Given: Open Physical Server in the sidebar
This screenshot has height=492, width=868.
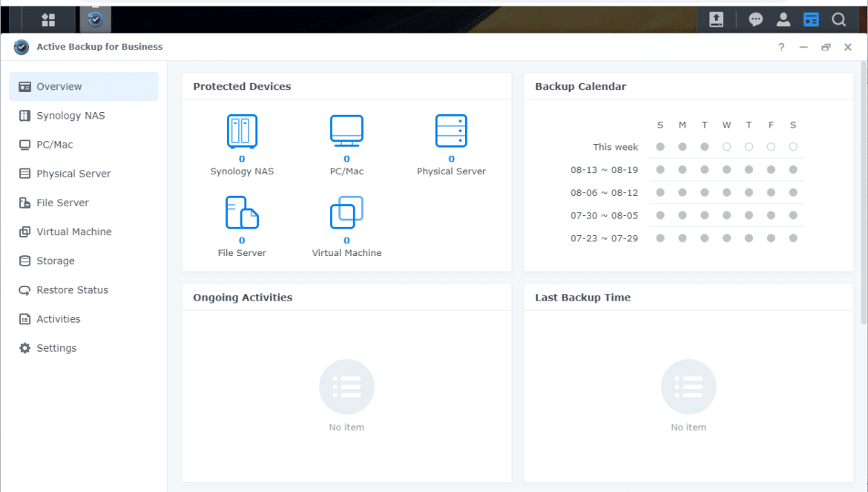Looking at the screenshot, I should pyautogui.click(x=84, y=174).
